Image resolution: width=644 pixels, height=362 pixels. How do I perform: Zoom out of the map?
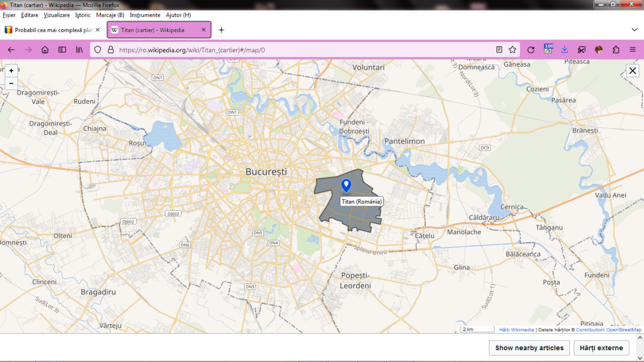(x=11, y=83)
